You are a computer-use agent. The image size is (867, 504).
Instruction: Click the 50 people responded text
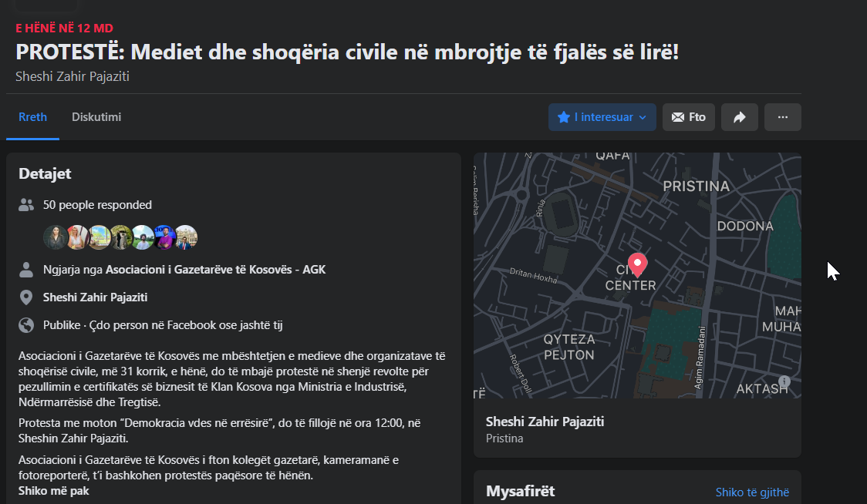point(97,205)
